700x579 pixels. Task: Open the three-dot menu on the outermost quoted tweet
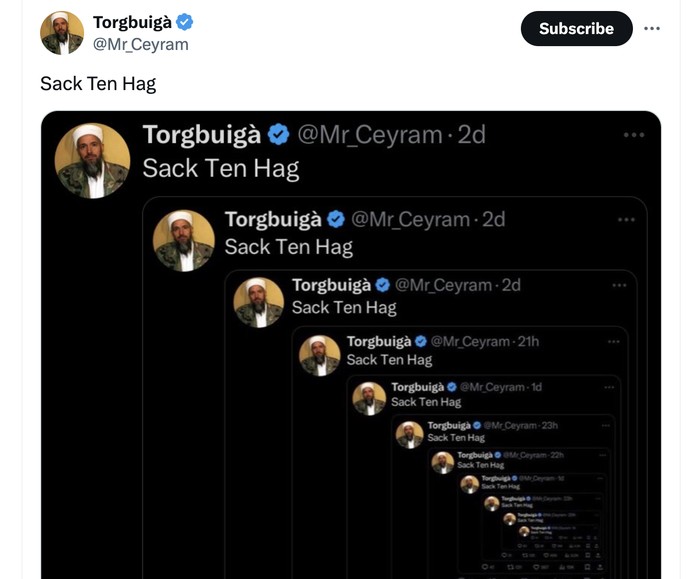tap(634, 135)
